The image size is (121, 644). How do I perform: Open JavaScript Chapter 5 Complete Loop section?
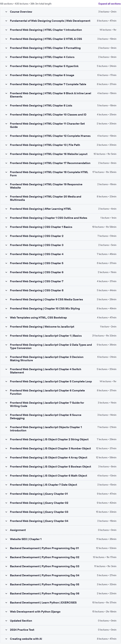[x=60, y=382]
